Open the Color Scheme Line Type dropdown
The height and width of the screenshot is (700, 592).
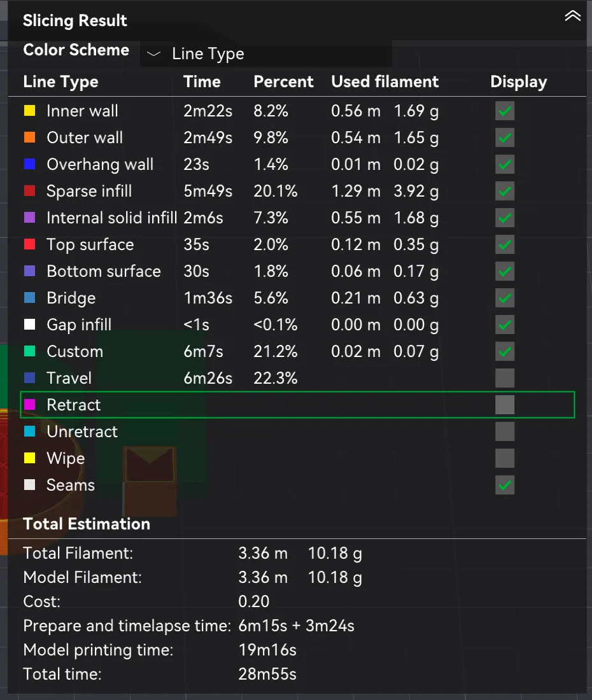[266, 53]
